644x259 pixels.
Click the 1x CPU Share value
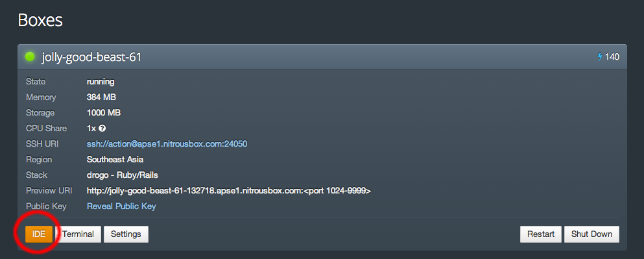pyautogui.click(x=91, y=129)
